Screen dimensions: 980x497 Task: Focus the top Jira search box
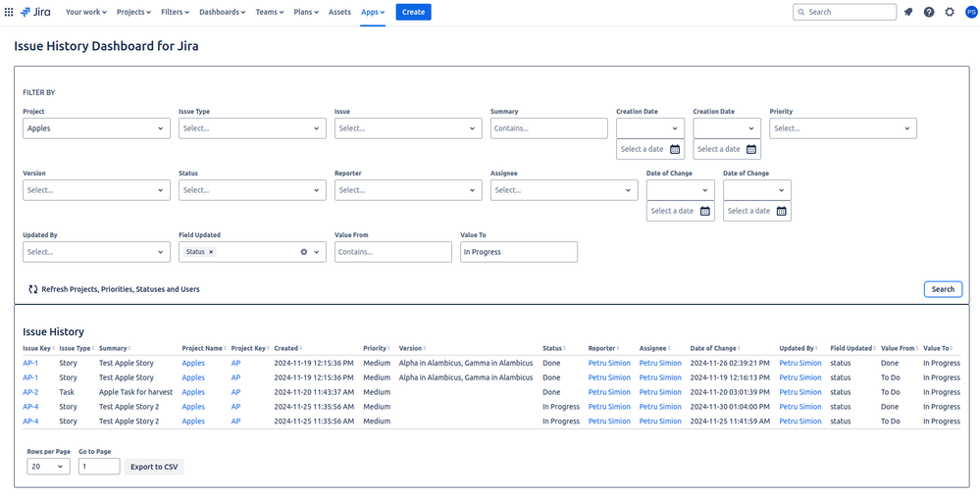(845, 12)
